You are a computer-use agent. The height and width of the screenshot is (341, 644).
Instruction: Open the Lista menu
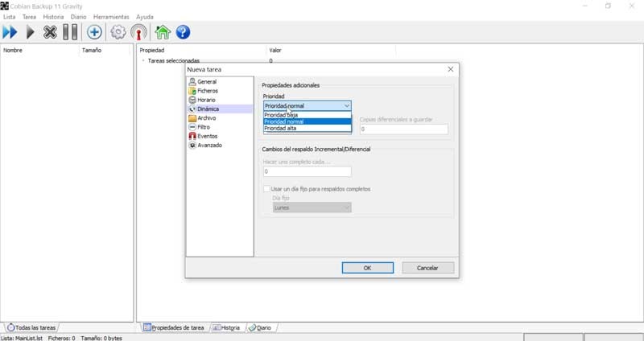pyautogui.click(x=9, y=17)
